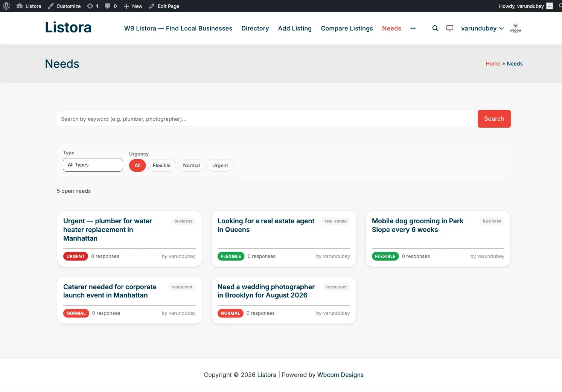The image size is (562, 392).
Task: Filter needs by Normal urgency
Action: pos(191,165)
